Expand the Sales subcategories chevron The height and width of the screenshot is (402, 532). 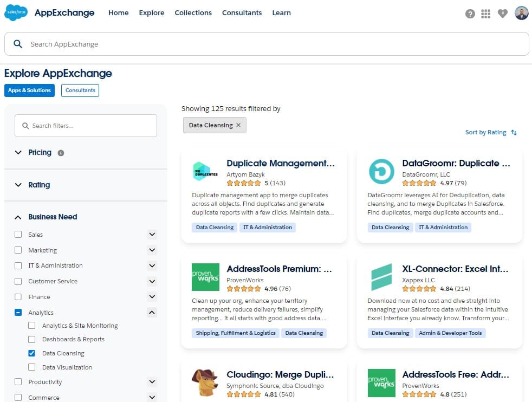tap(152, 235)
